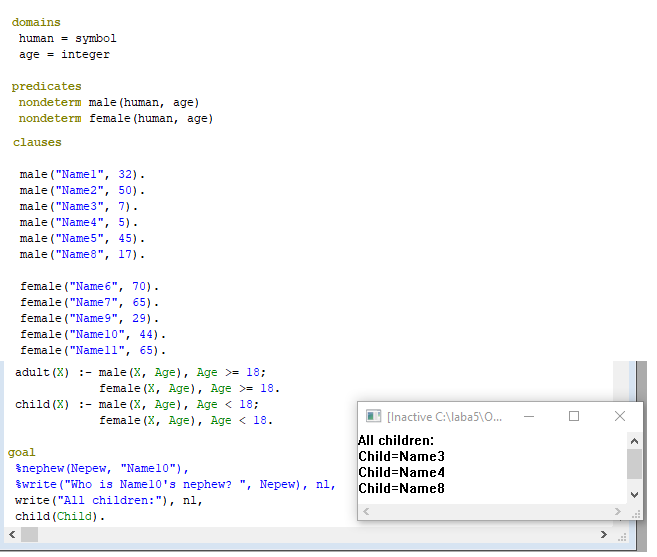Click the 'nondeterm male(human, age)' line
This screenshot has width=657, height=557.
(x=109, y=103)
